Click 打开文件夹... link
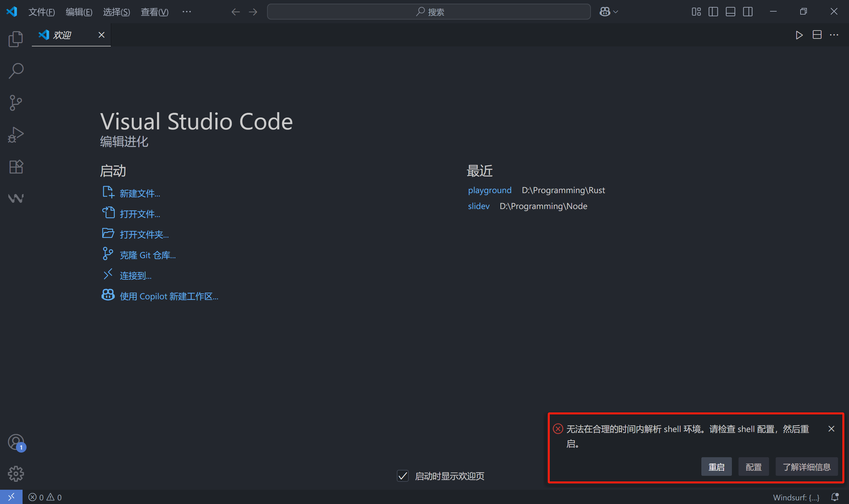 (x=144, y=235)
